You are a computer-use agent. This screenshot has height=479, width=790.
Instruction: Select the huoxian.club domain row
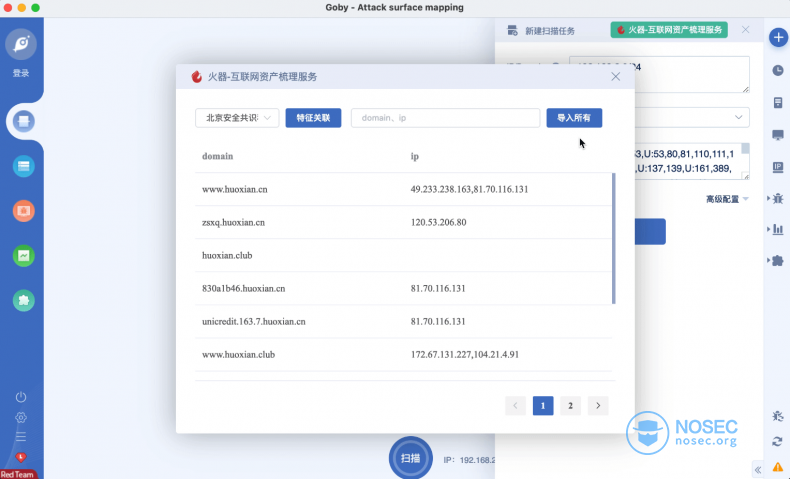pyautogui.click(x=403, y=255)
